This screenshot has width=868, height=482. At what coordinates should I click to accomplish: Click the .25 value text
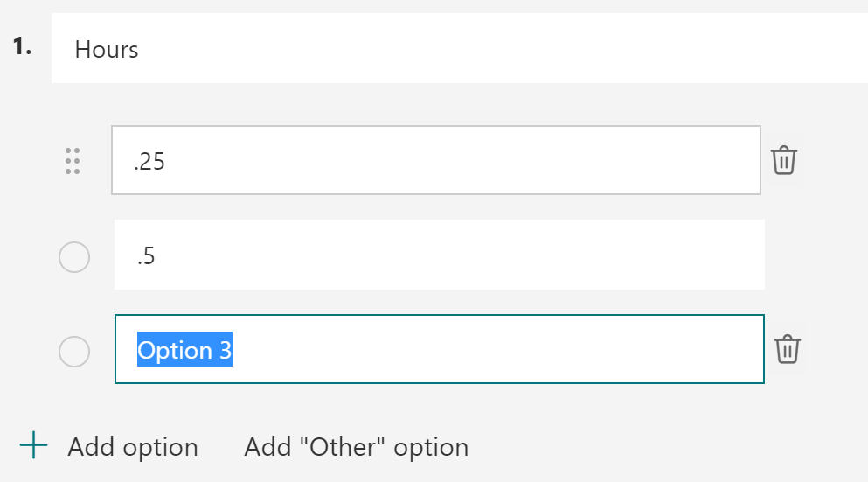149,162
